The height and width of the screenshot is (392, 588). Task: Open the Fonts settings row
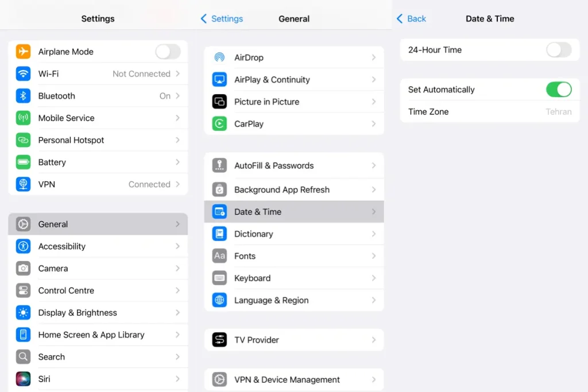coord(294,255)
